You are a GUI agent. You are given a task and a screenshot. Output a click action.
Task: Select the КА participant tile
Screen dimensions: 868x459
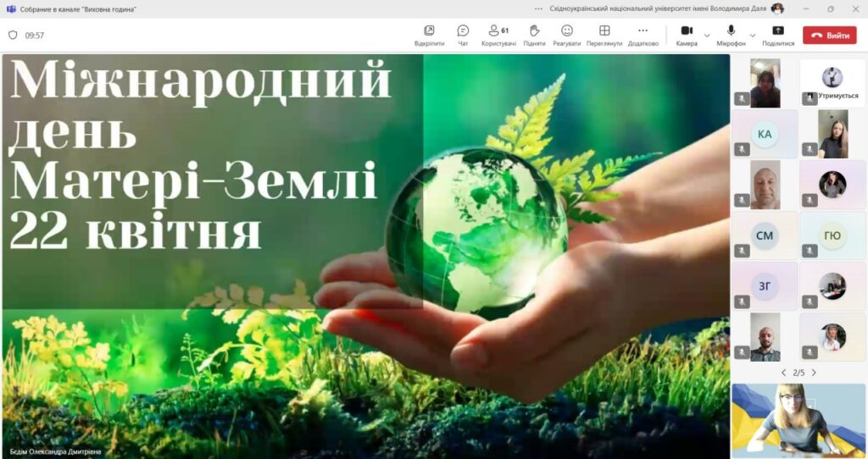(765, 134)
